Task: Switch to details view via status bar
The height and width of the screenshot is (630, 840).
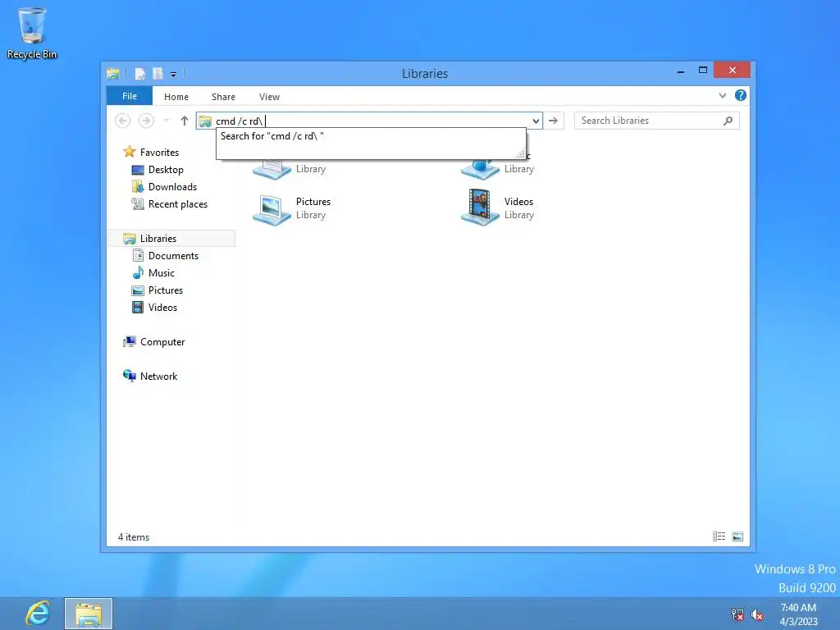Action: tap(719, 536)
